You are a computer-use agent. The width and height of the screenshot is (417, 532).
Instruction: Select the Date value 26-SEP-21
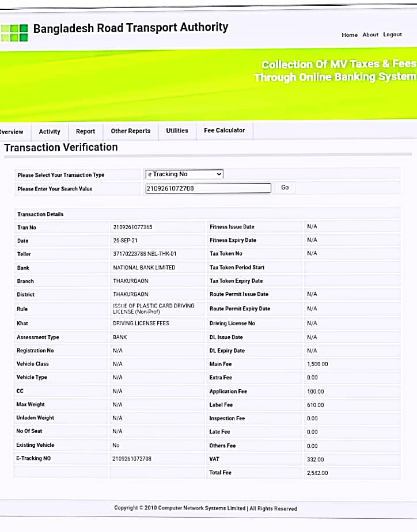125,240
